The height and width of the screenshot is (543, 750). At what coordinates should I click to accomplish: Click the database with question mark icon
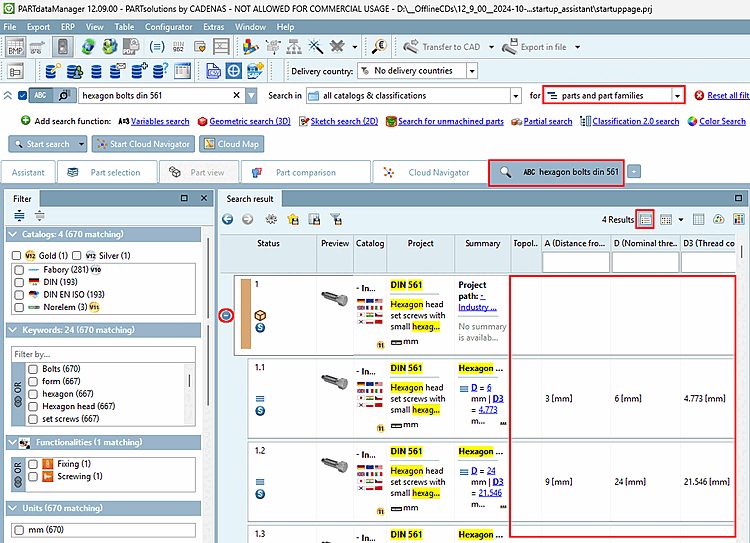coord(160,71)
